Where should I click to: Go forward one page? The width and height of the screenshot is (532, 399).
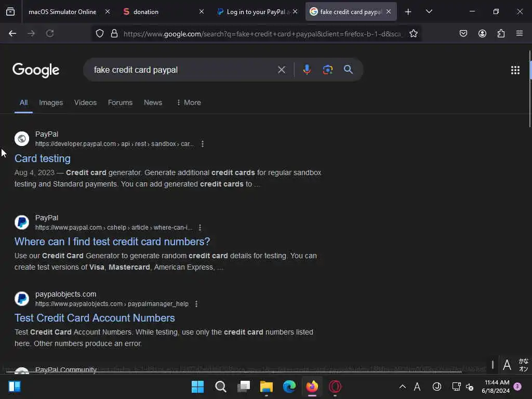point(31,33)
